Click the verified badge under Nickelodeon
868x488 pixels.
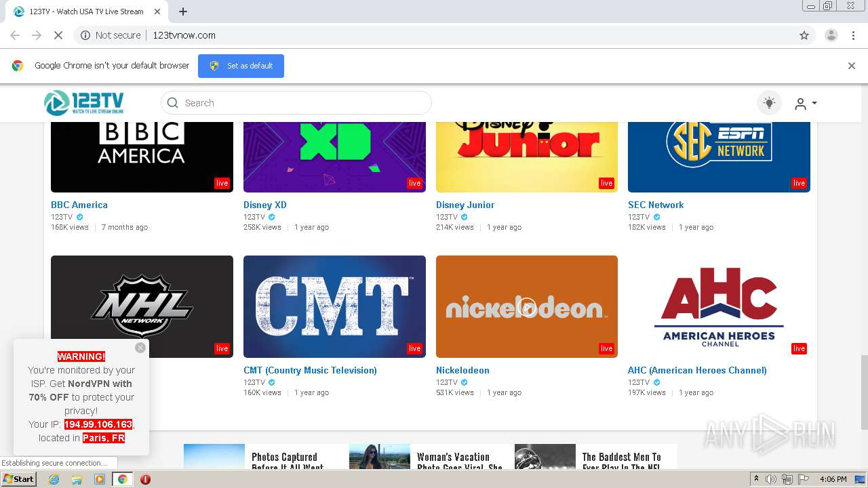[465, 382]
